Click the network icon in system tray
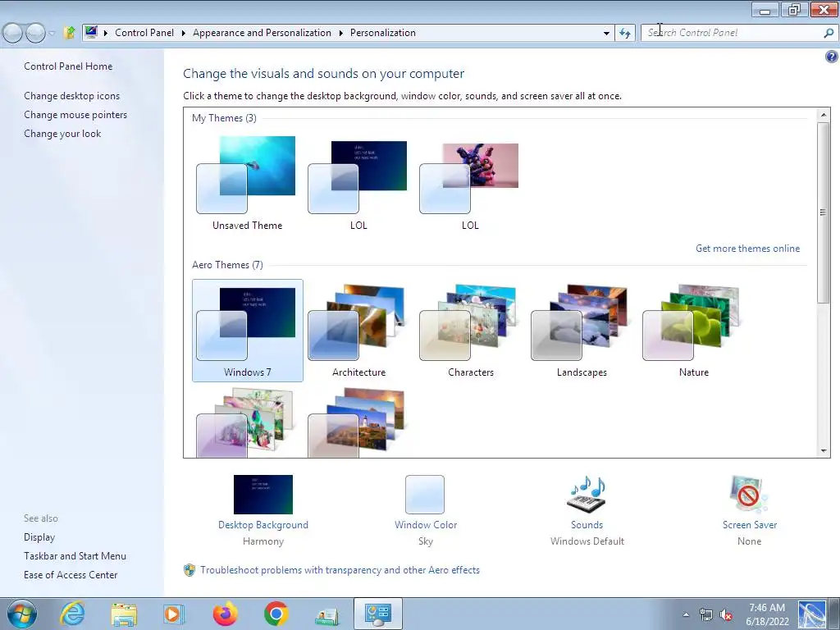840x630 pixels. click(x=706, y=614)
